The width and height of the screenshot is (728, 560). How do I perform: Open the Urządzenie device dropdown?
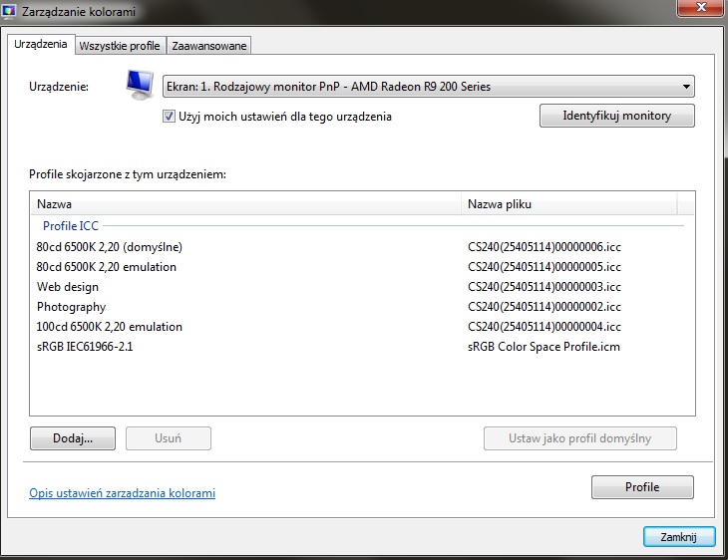428,87
